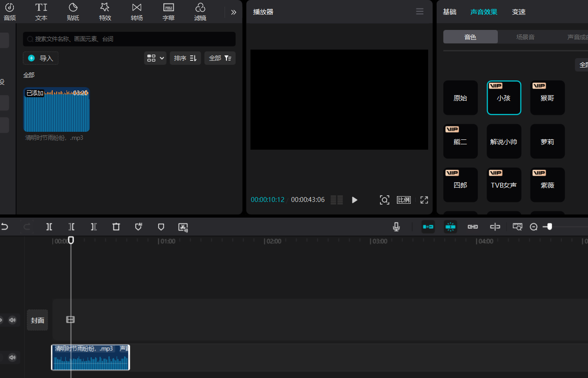Open the 排序 sort dropdown
The image size is (588, 378).
pos(185,58)
